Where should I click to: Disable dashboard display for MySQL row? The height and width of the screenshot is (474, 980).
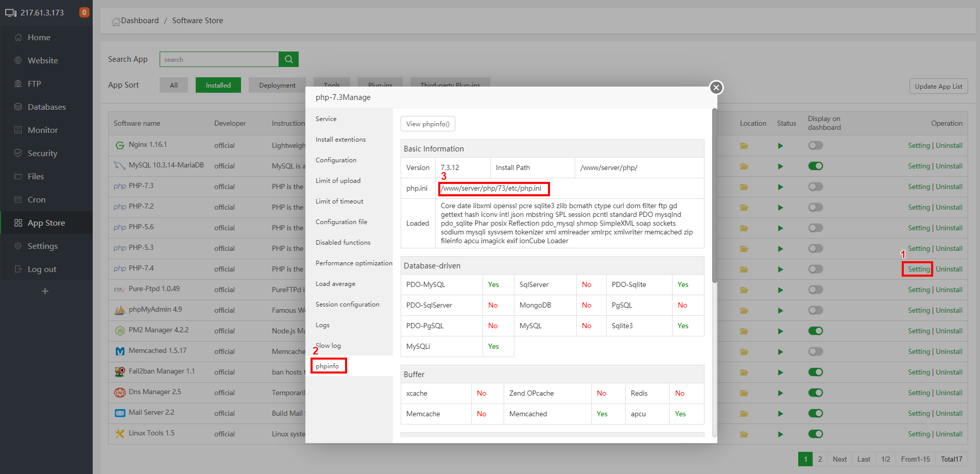pos(815,166)
